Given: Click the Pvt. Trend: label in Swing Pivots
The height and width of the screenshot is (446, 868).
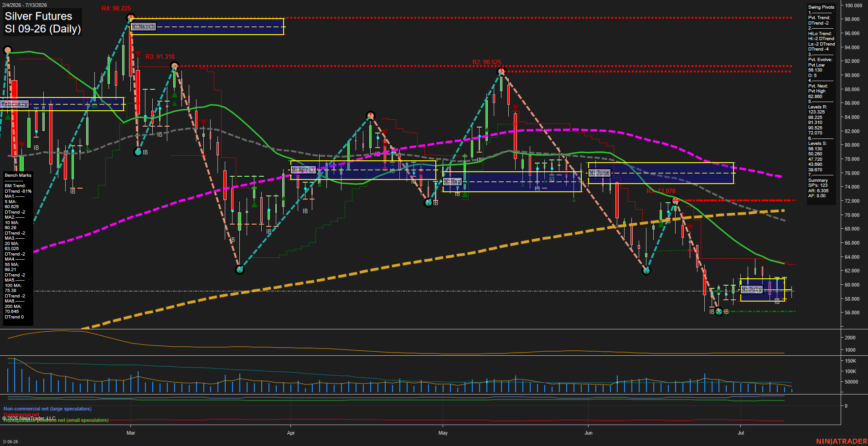Looking at the screenshot, I should 819,18.
